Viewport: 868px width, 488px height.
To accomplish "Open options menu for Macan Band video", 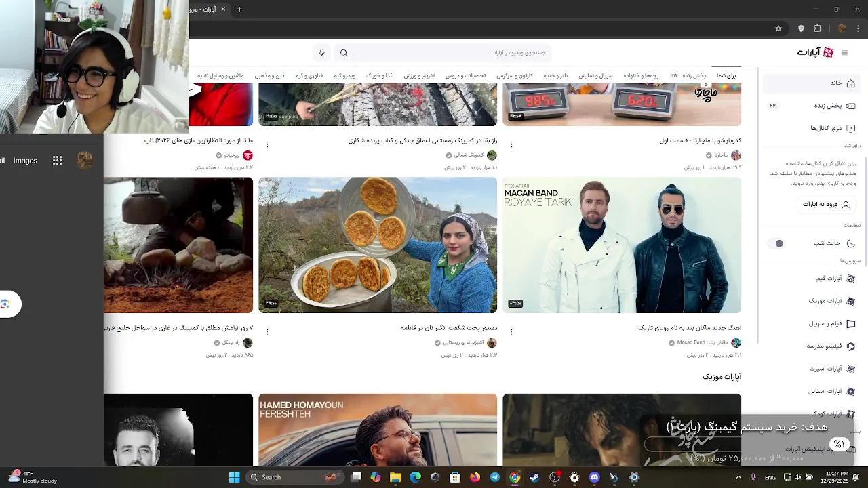I will 511,332.
